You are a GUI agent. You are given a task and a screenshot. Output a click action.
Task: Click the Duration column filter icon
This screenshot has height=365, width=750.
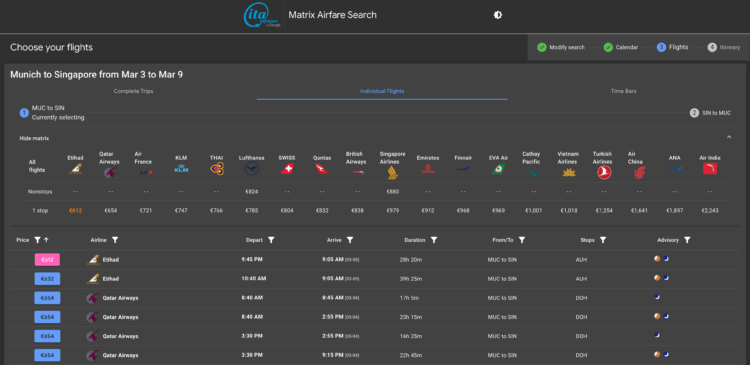pos(434,240)
